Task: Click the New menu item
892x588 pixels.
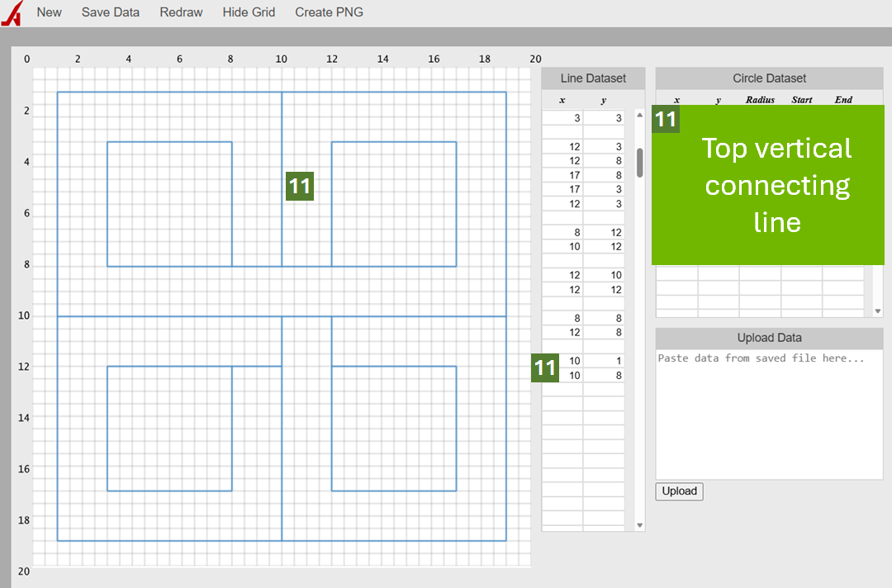Action: coord(49,12)
